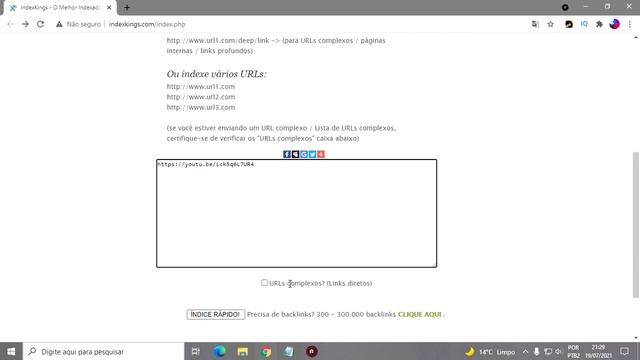Open the Extensions puzzle piece menu
This screenshot has width=640, height=360.
(599, 24)
